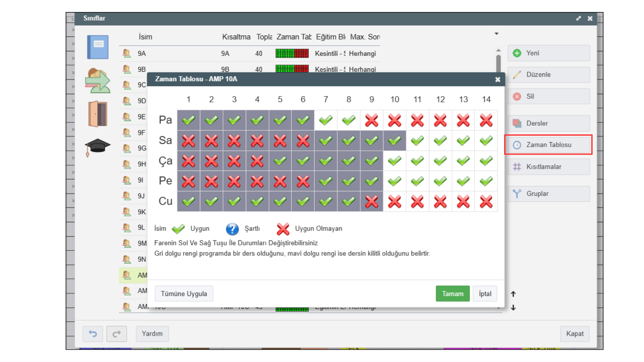Move selected class down with arrow icon
This screenshot has width=644, height=362.
513,307
